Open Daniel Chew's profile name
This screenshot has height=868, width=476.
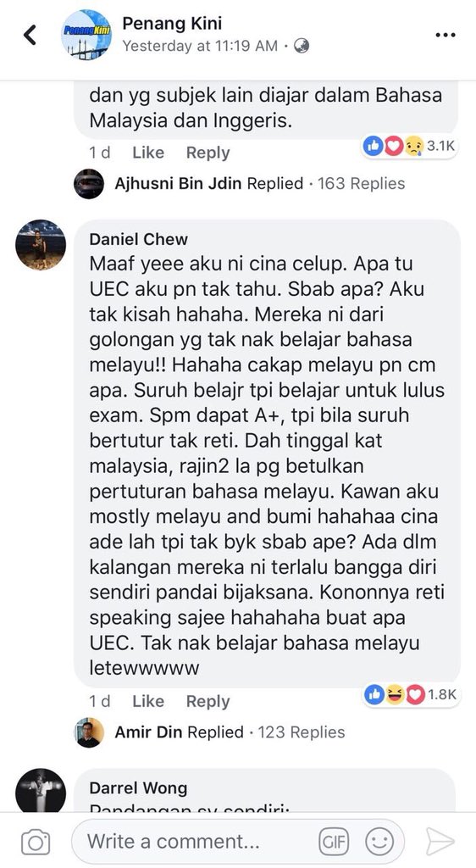click(139, 239)
